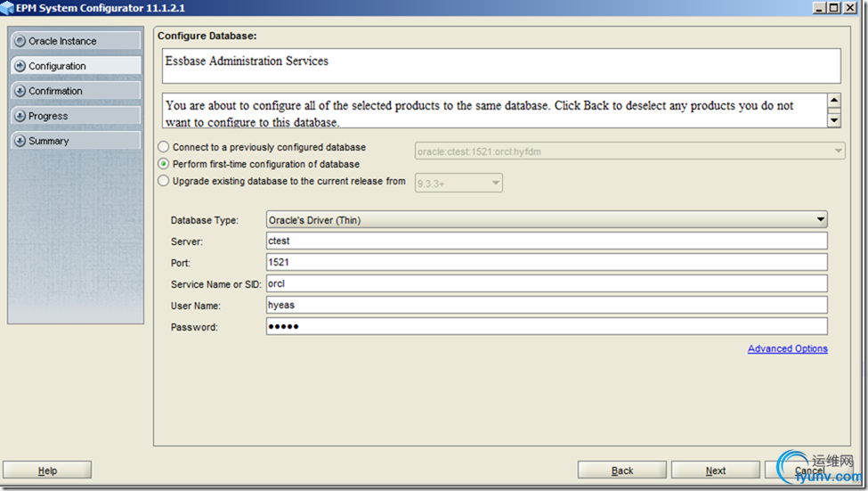Click the Progress step icon

[x=20, y=116]
